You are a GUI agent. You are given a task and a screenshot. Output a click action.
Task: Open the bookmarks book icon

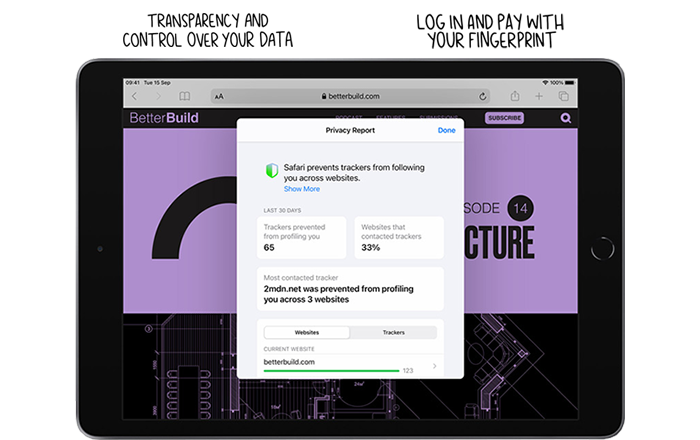click(x=184, y=96)
